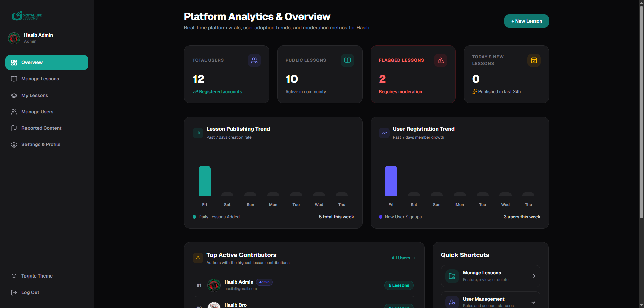The height and width of the screenshot is (308, 644).
Task: Click the Total Users people icon
Action: click(x=254, y=60)
